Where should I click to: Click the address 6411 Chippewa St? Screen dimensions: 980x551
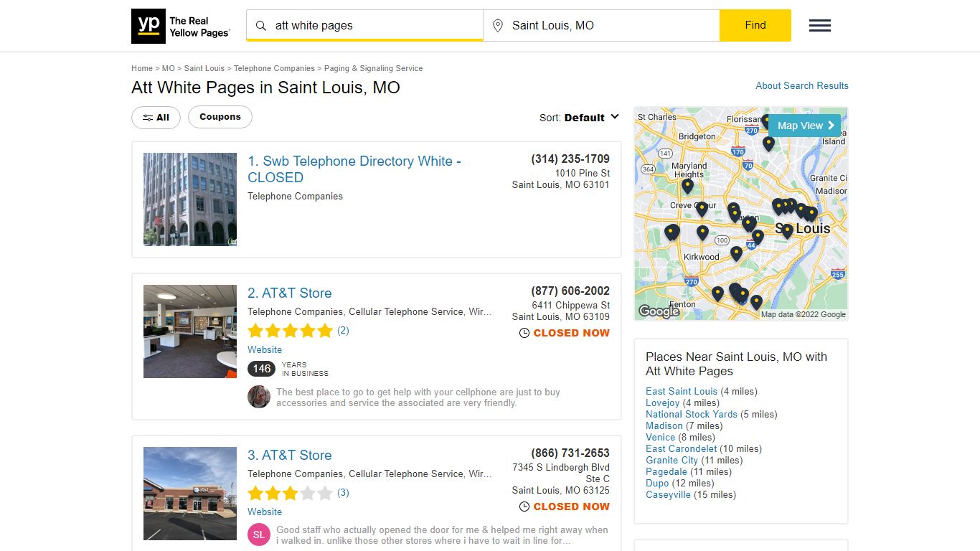571,306
